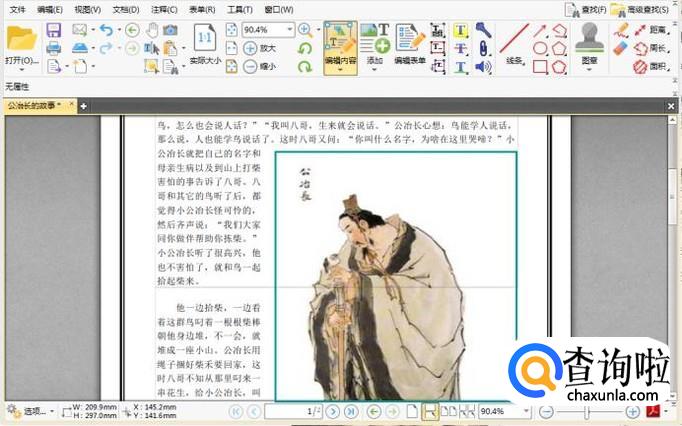Viewport: 682px width, 426px height.
Task: Click the Save floppy disk icon
Action: [54, 30]
